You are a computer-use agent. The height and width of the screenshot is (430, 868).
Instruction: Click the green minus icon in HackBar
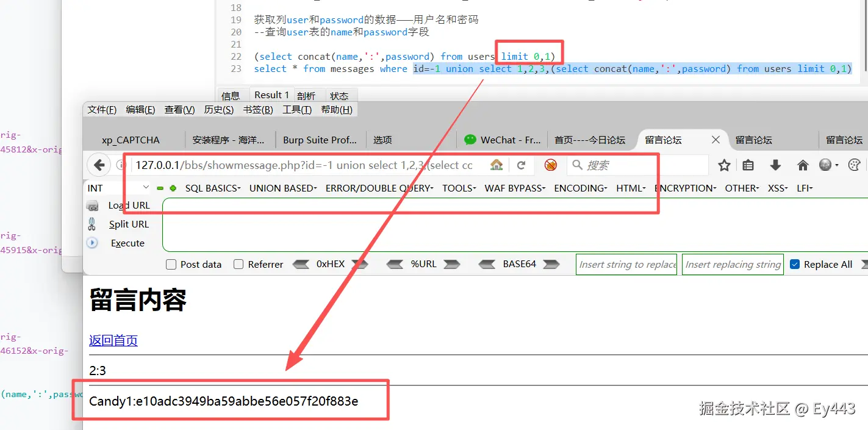pos(160,188)
